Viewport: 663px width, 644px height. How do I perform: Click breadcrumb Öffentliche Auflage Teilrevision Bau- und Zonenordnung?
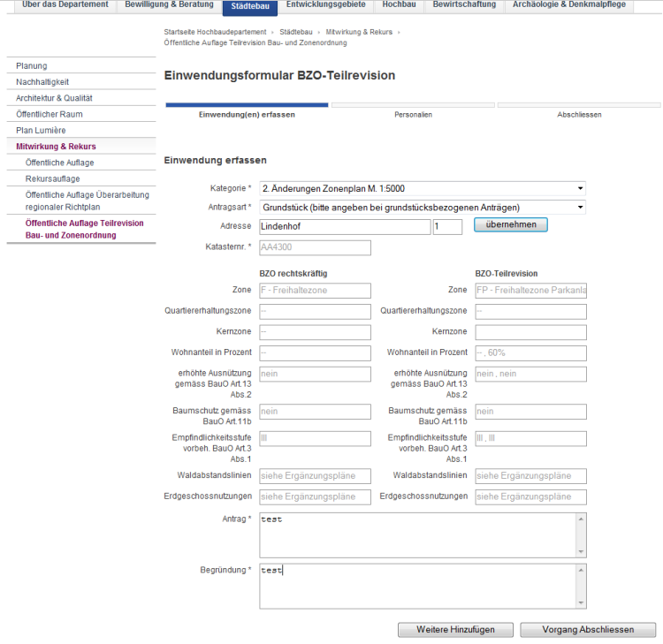click(x=255, y=42)
